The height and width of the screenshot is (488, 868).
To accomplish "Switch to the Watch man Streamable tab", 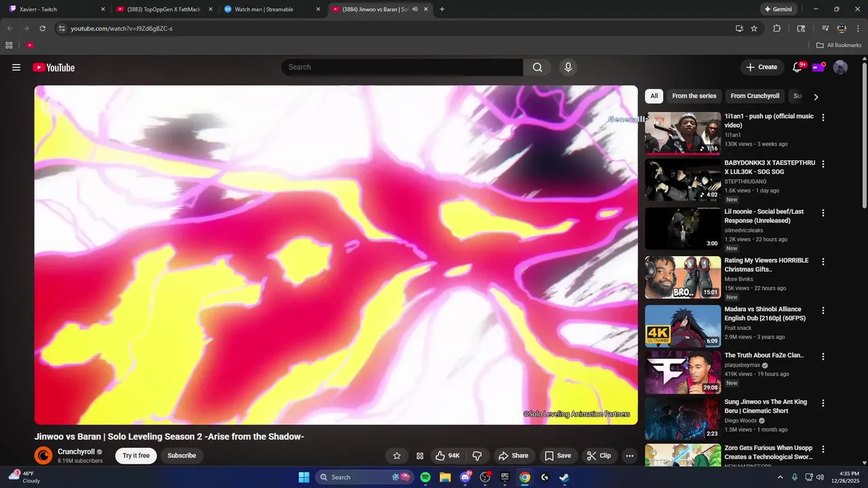I will click(272, 9).
